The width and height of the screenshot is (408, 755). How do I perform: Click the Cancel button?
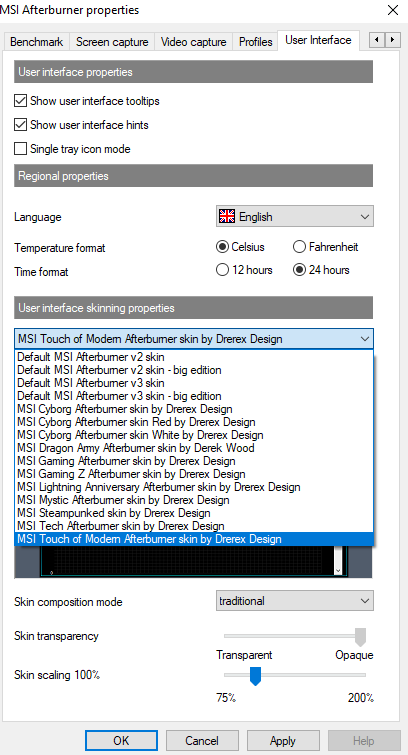202,741
